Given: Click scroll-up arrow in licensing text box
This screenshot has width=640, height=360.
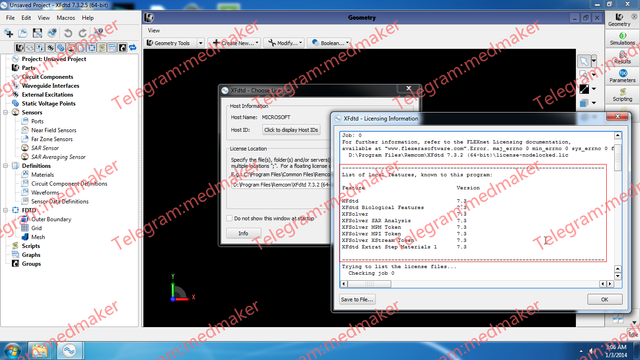Looking at the screenshot, I should pyautogui.click(x=618, y=135).
